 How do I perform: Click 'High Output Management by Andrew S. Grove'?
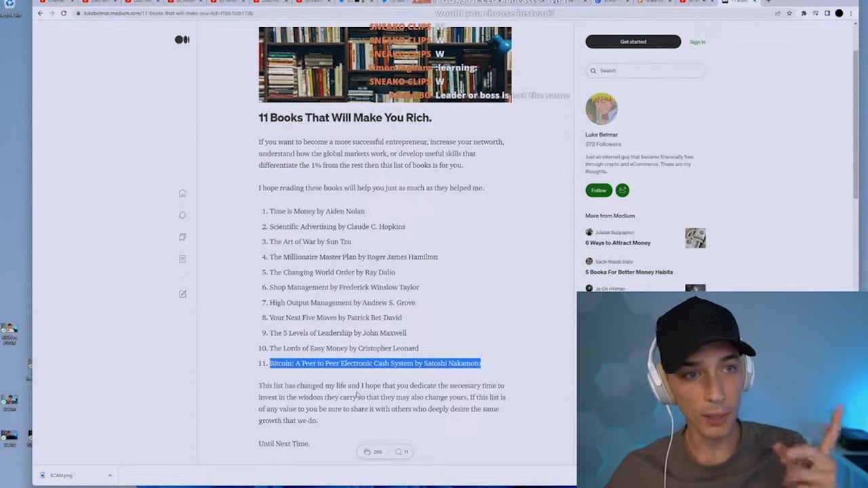tap(342, 302)
